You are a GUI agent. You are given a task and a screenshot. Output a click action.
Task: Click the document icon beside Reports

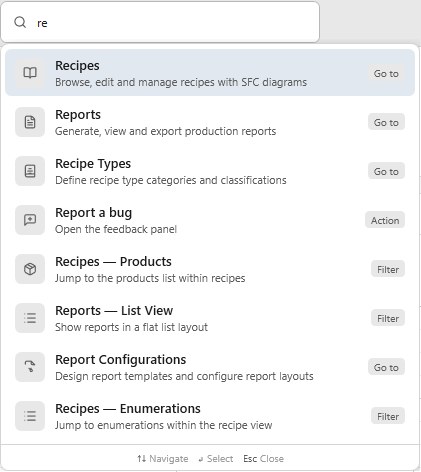[30, 122]
